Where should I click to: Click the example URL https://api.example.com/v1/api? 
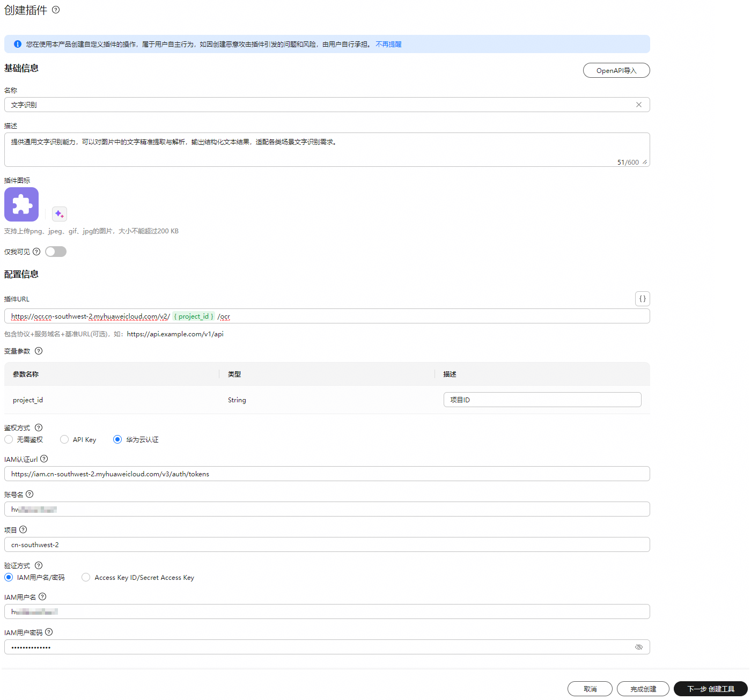pyautogui.click(x=175, y=334)
